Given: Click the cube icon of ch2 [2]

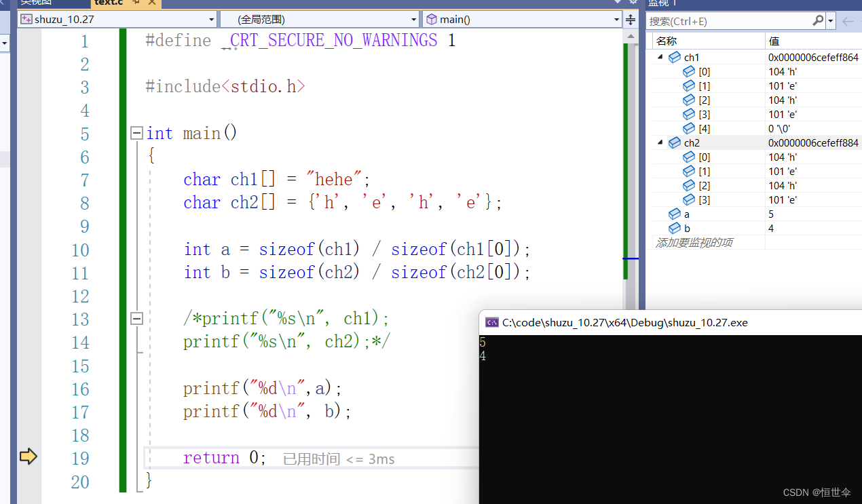Looking at the screenshot, I should tap(689, 186).
